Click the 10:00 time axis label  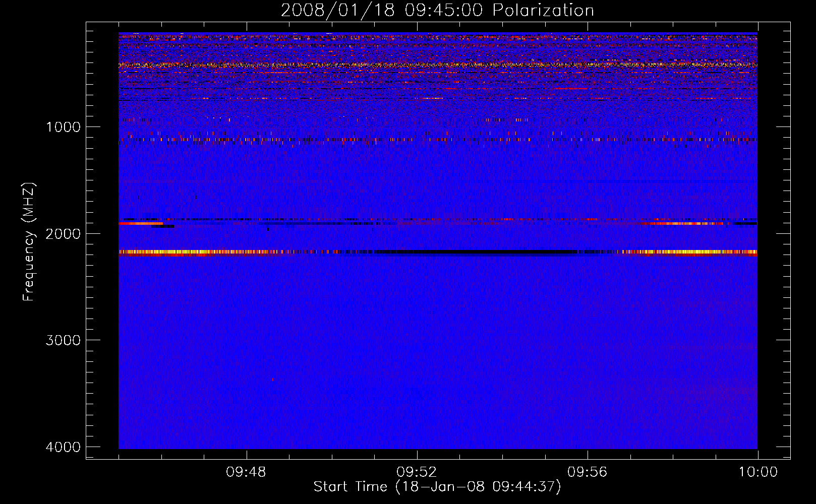tap(759, 472)
